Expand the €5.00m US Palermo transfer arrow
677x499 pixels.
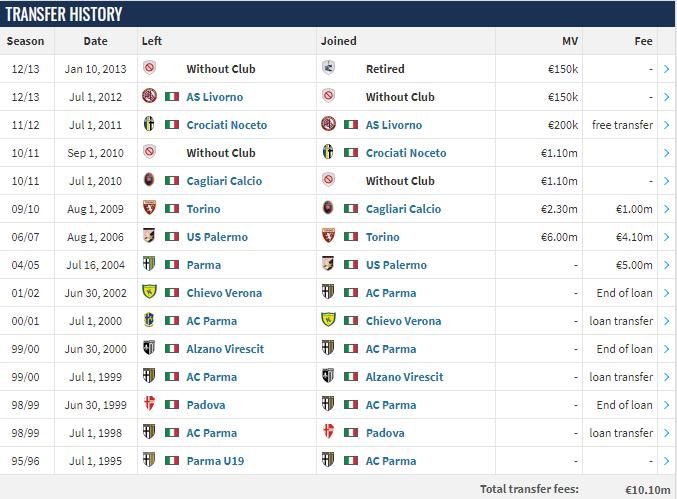coord(666,265)
